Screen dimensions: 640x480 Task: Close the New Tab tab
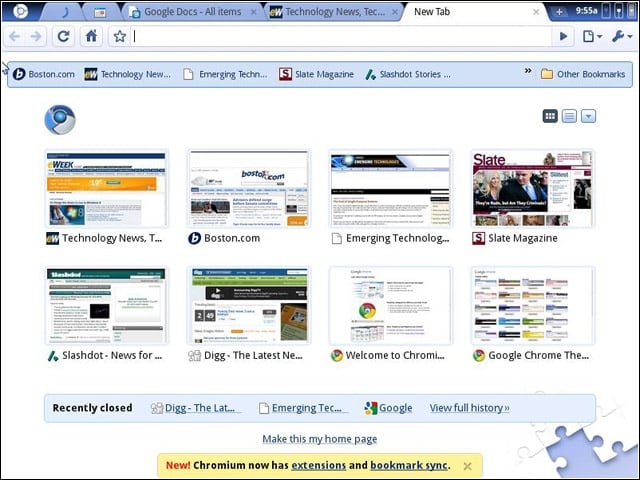536,12
